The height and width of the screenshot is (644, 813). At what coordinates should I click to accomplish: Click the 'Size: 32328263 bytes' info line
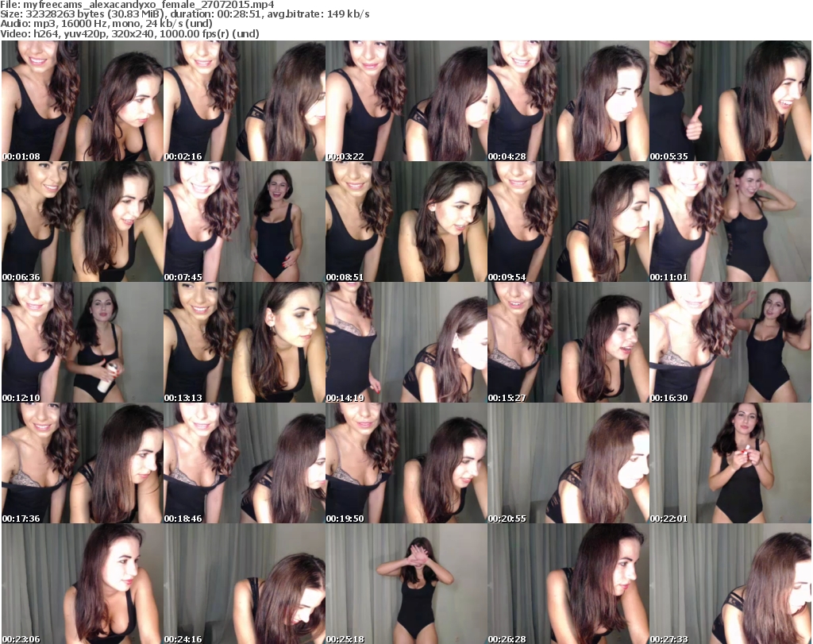pyautogui.click(x=185, y=14)
